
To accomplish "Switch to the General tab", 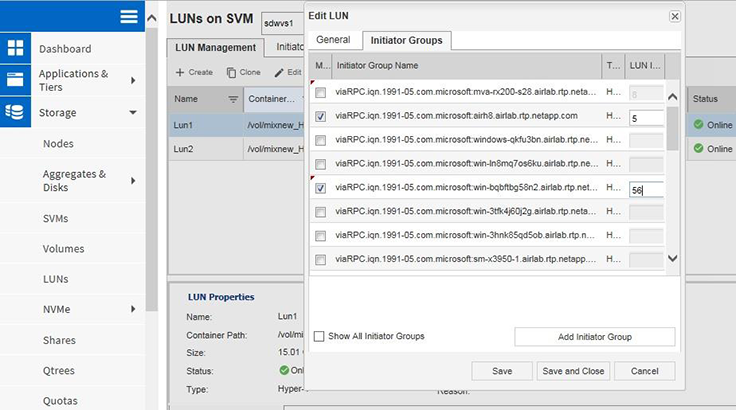I will click(x=333, y=40).
